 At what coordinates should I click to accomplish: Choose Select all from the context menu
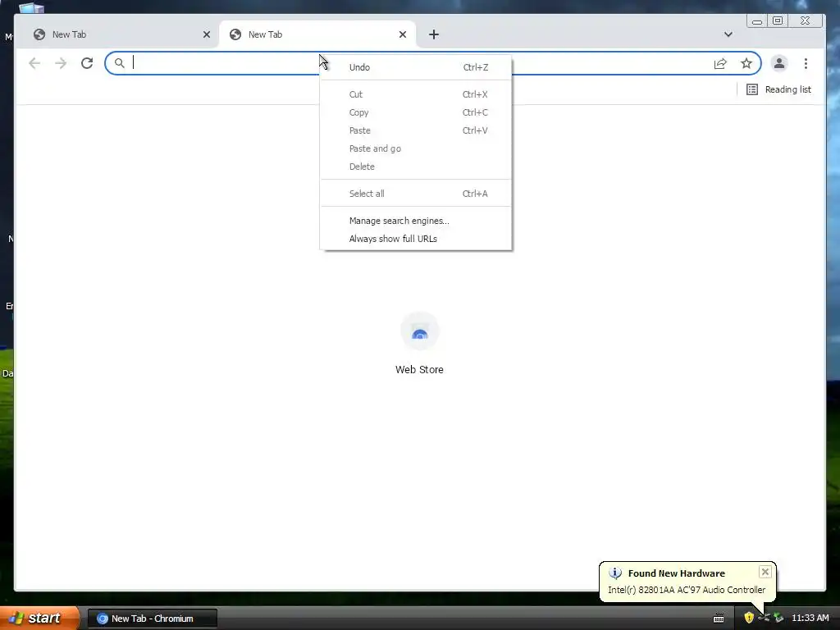point(416,194)
